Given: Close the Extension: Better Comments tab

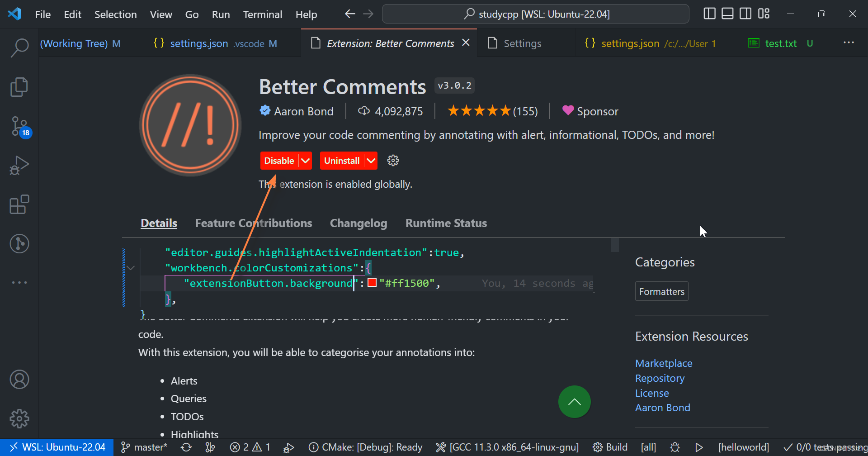Looking at the screenshot, I should click(x=466, y=43).
